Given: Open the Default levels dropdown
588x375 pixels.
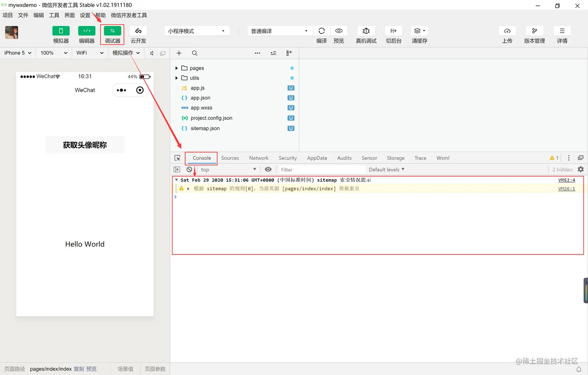Looking at the screenshot, I should click(x=387, y=170).
